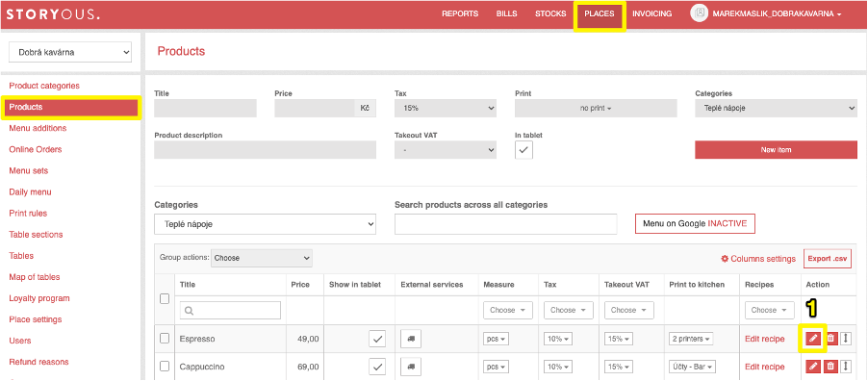This screenshot has width=868, height=381.
Task: Open Measure column filter Choose dropdown
Action: click(x=508, y=310)
